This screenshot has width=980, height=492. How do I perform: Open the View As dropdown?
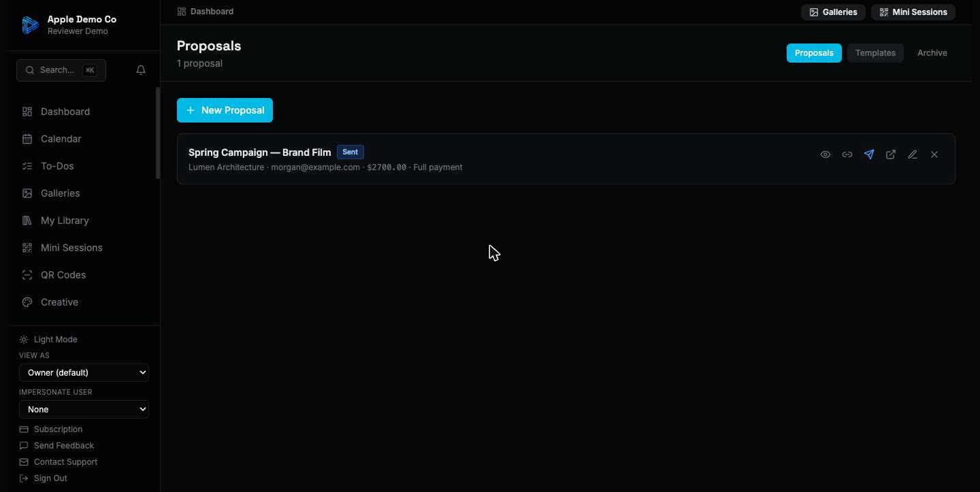(x=84, y=372)
